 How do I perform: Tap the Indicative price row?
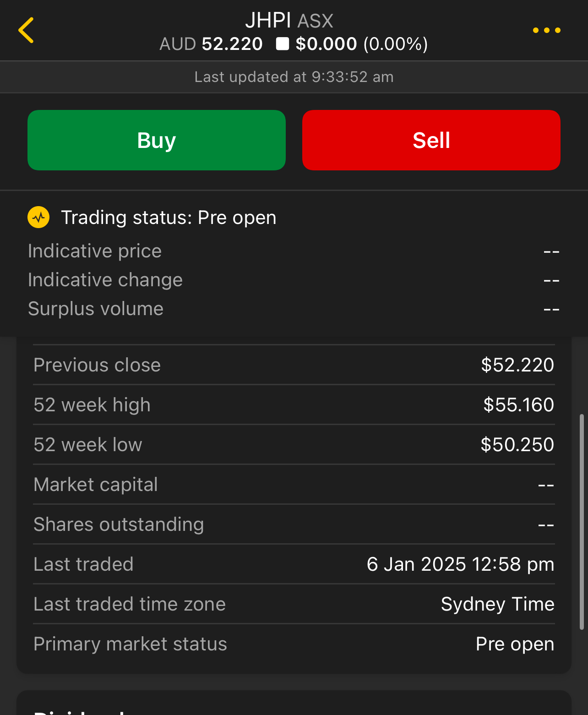coord(294,251)
